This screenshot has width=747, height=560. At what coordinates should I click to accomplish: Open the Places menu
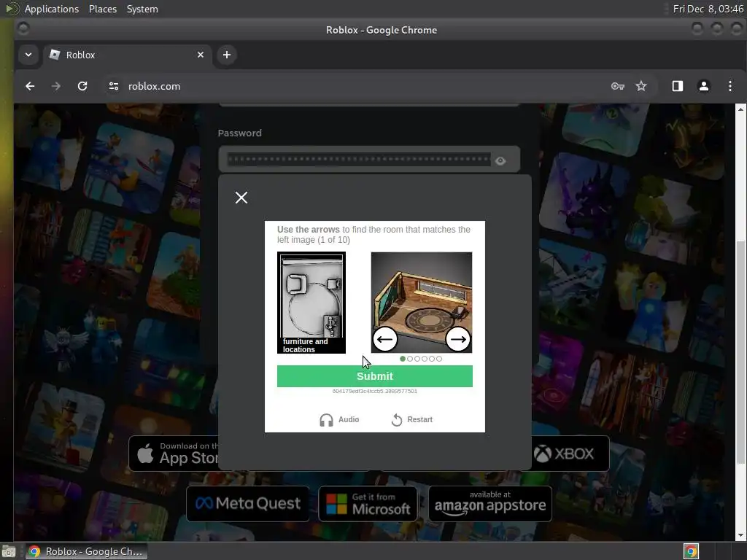pyautogui.click(x=103, y=9)
